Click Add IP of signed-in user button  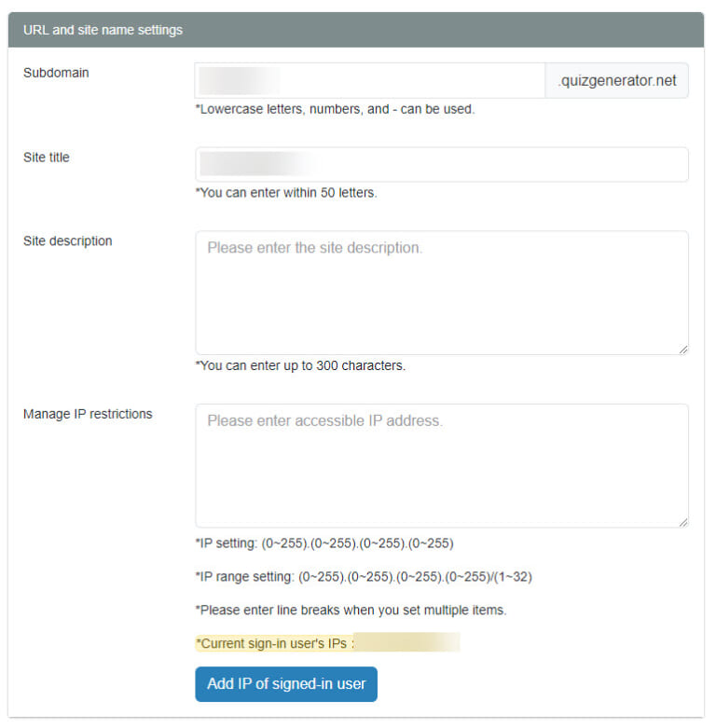click(x=286, y=684)
